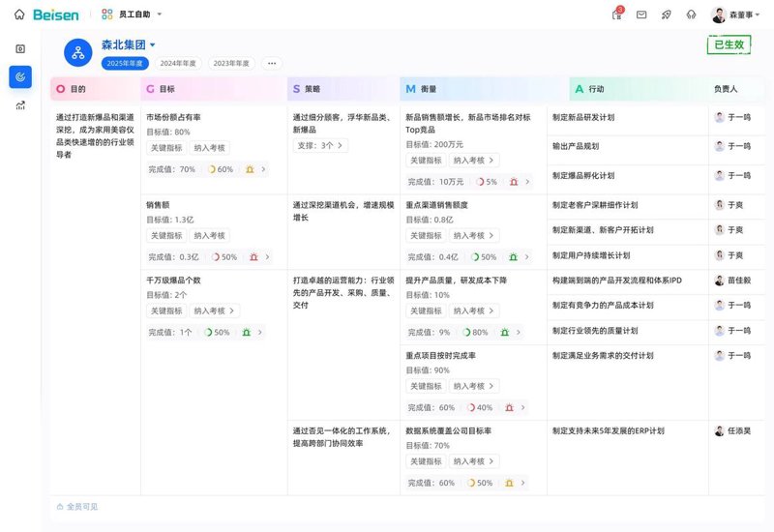Expand chevron after 完成值: 70% row
This screenshot has width=774, height=532.
tap(263, 169)
